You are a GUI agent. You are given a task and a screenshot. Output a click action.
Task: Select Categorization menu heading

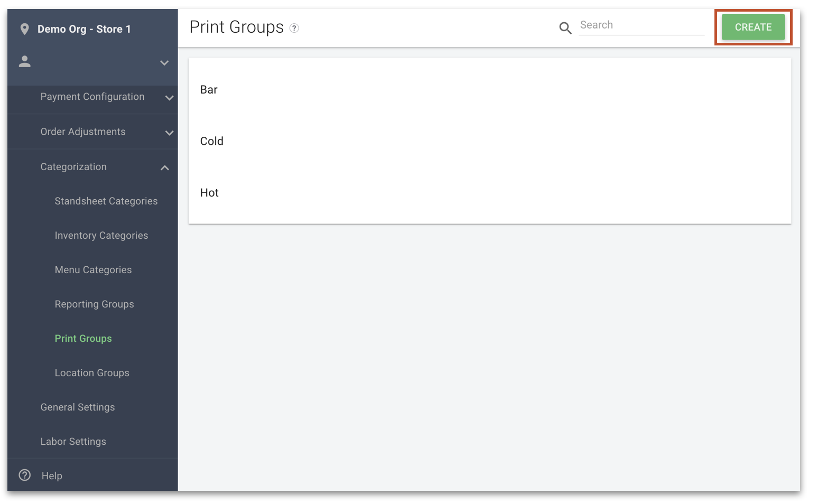click(x=73, y=167)
